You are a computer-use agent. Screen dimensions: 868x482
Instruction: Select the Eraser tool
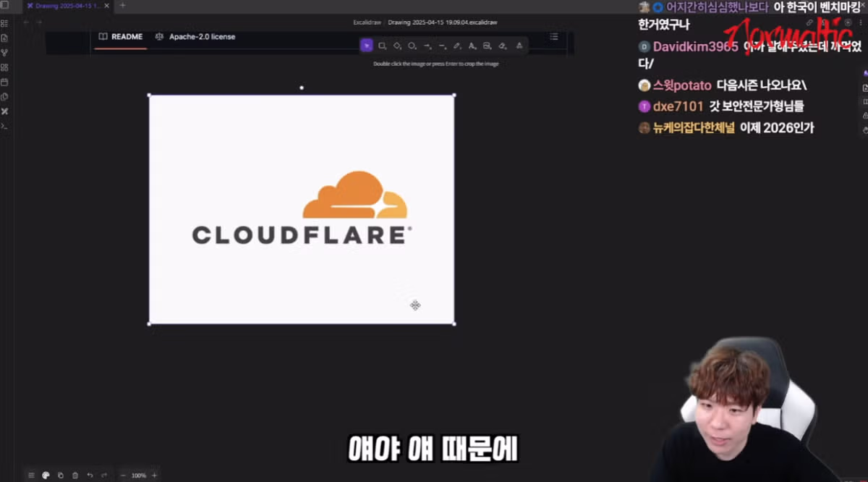[x=503, y=46]
